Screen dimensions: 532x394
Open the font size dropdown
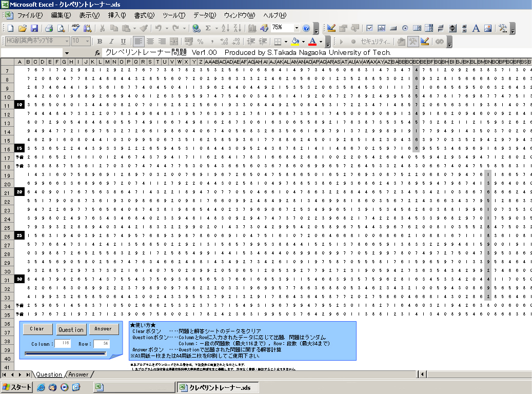pyautogui.click(x=88, y=42)
